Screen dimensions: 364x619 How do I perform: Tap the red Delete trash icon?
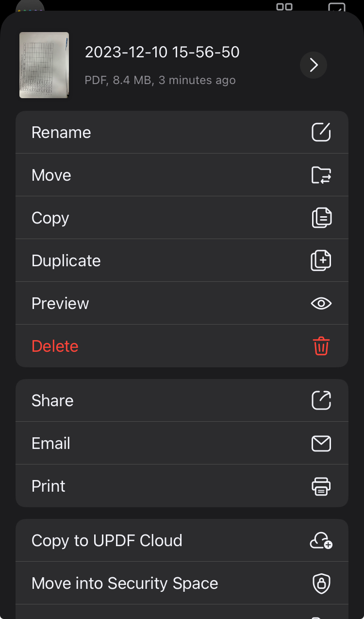click(321, 346)
